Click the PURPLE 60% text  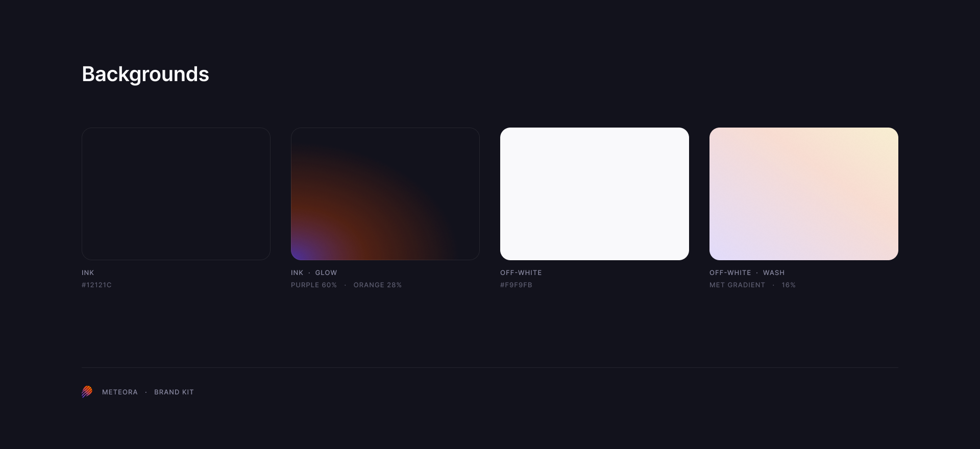[x=314, y=285]
